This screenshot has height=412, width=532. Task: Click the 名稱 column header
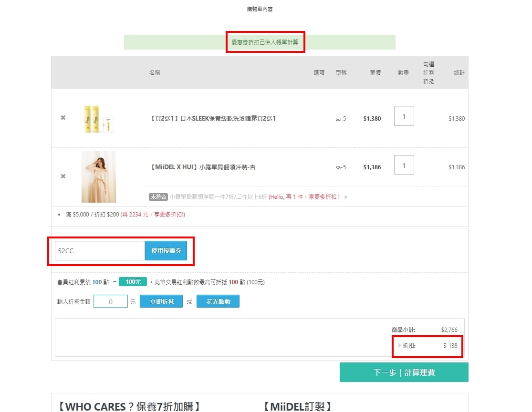tap(155, 73)
